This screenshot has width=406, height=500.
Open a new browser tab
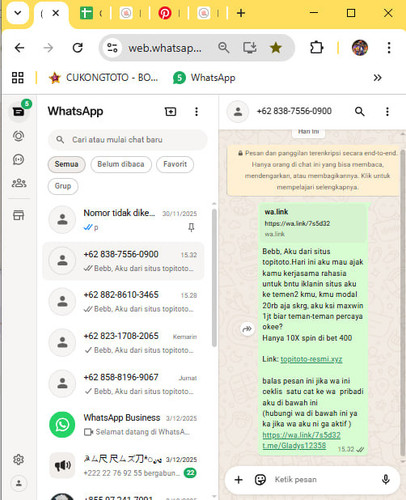[241, 13]
